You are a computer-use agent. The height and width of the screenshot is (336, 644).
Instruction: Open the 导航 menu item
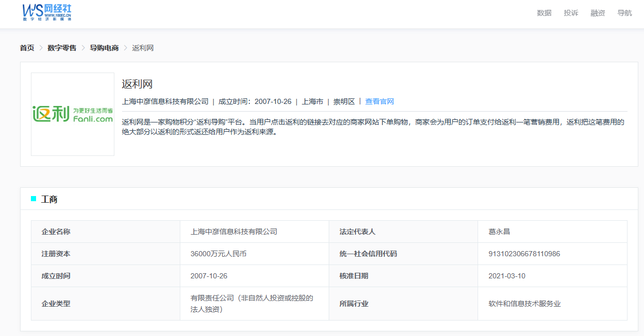(x=624, y=13)
